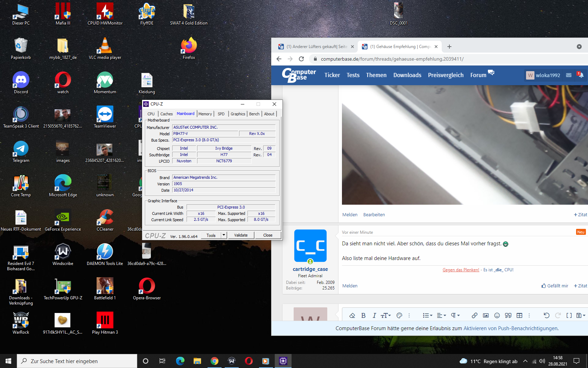Switch to the 'Anderer Lüfters gekauft' Chrome tab
This screenshot has height=368, width=588.
[316, 47]
